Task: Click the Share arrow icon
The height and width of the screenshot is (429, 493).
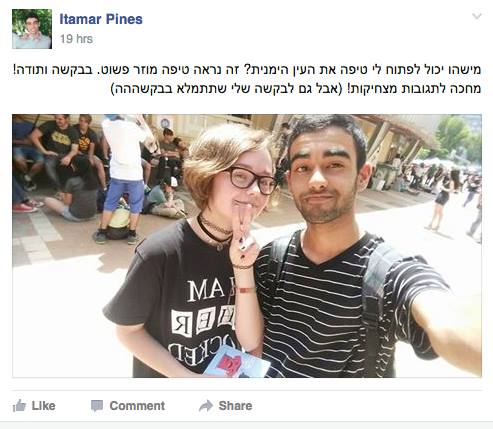Action: click(x=206, y=405)
